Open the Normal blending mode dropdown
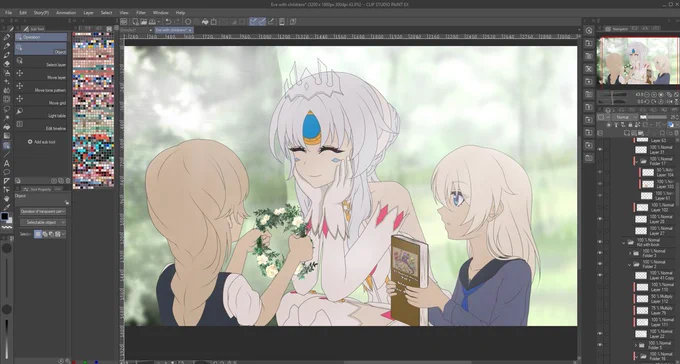This screenshot has height=364, width=680. point(624,117)
